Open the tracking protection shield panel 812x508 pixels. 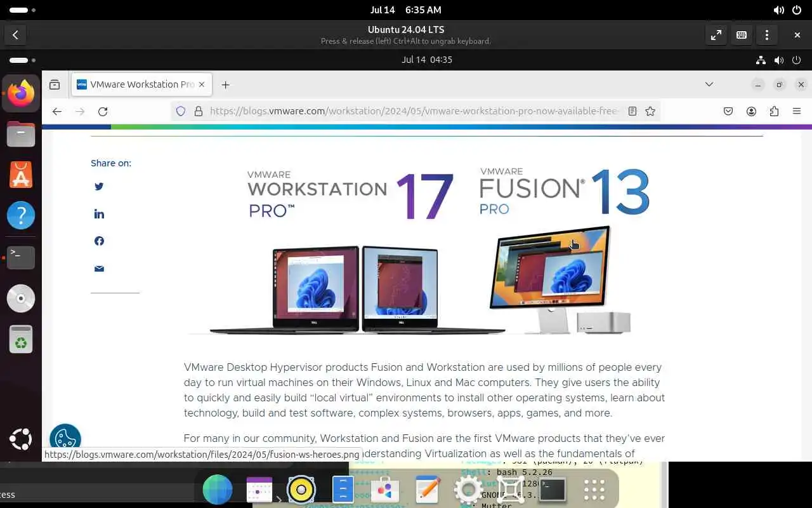(181, 111)
